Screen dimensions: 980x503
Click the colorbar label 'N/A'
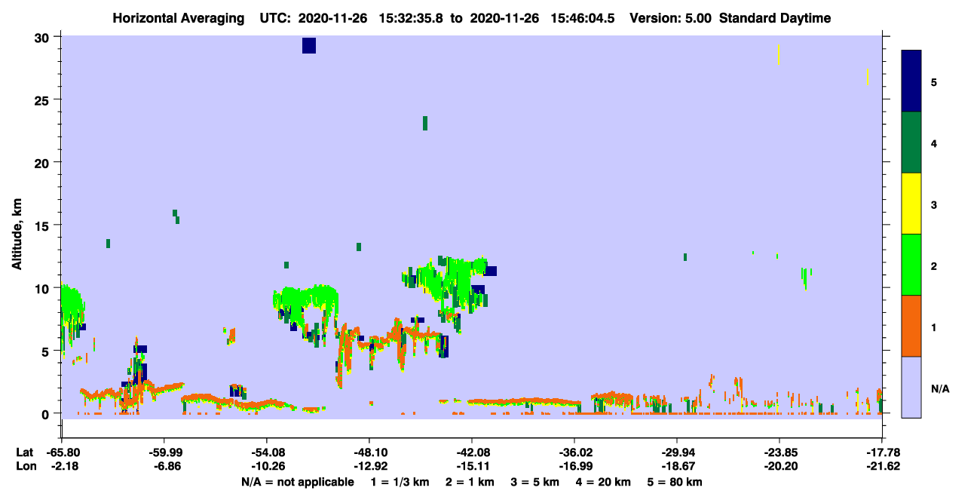coord(939,389)
